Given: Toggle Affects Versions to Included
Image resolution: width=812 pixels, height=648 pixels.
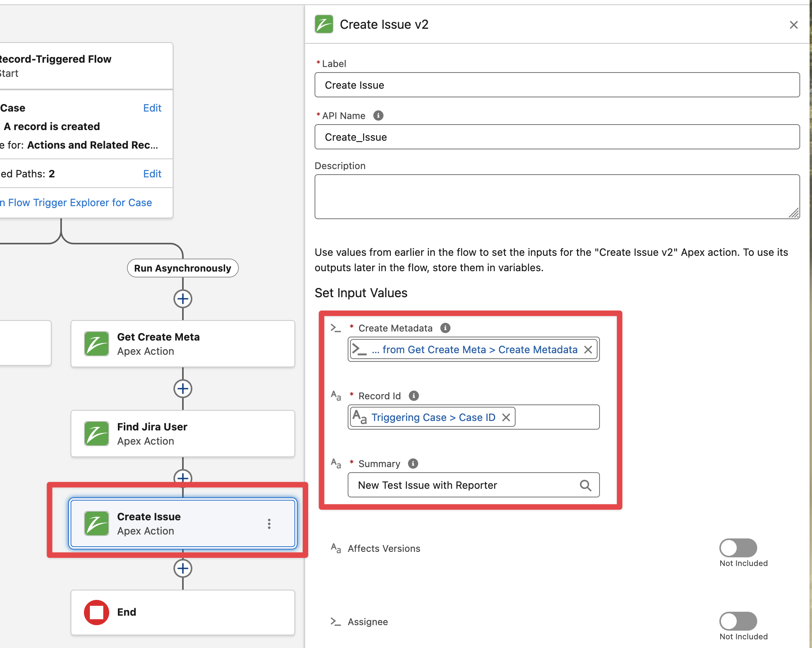Looking at the screenshot, I should [x=738, y=548].
